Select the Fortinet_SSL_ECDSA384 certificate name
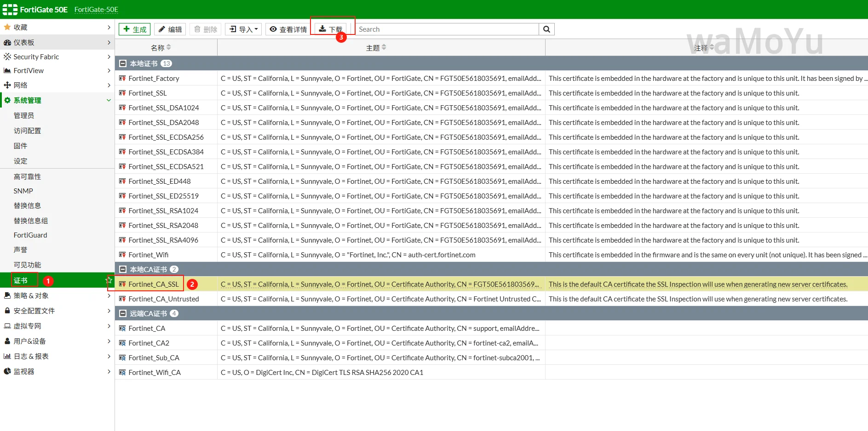 click(x=166, y=152)
